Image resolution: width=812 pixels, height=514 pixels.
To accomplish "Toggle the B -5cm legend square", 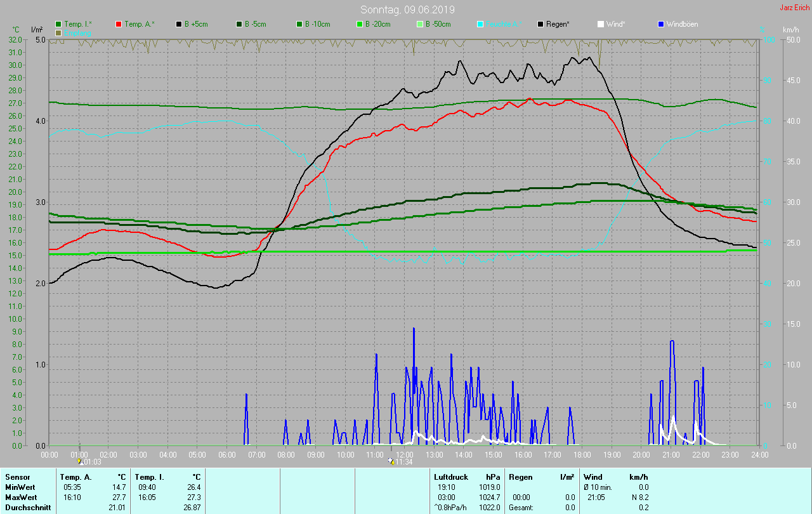I will (240, 24).
